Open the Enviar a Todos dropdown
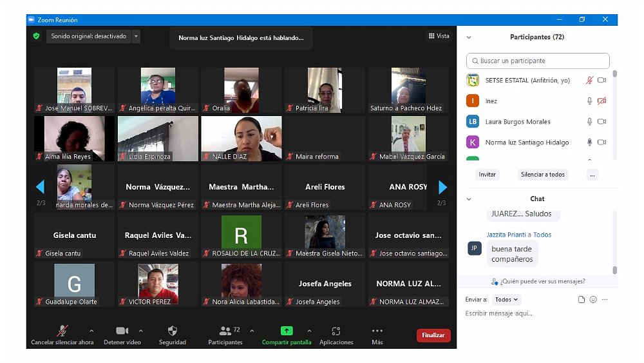Image resolution: width=644 pixels, height=363 pixels. click(x=506, y=300)
